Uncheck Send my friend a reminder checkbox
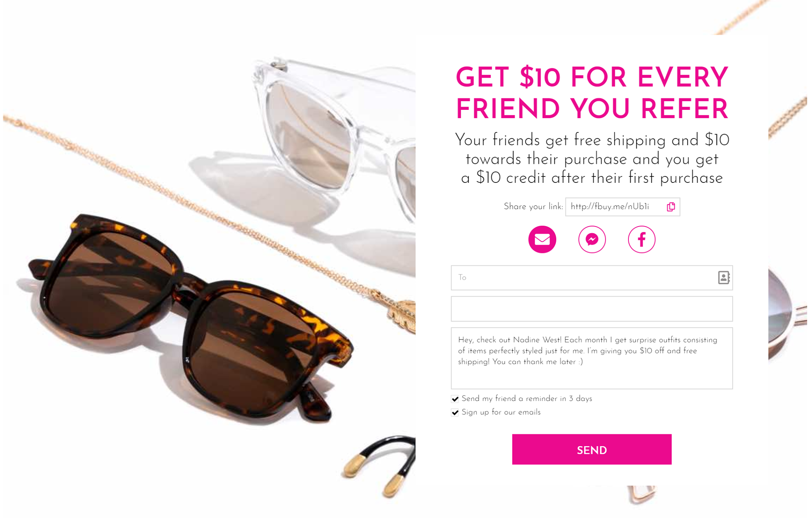812x518 pixels. (455, 399)
